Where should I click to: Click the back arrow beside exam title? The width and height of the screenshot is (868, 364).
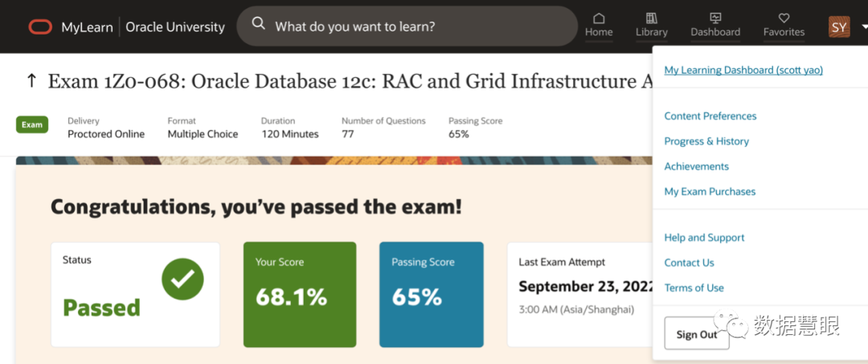pyautogui.click(x=31, y=80)
